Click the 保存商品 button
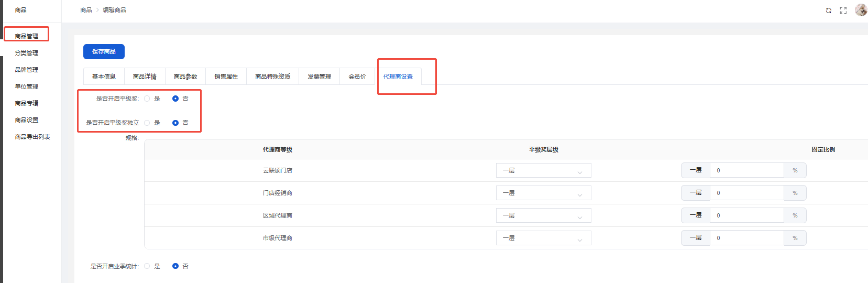 104,51
